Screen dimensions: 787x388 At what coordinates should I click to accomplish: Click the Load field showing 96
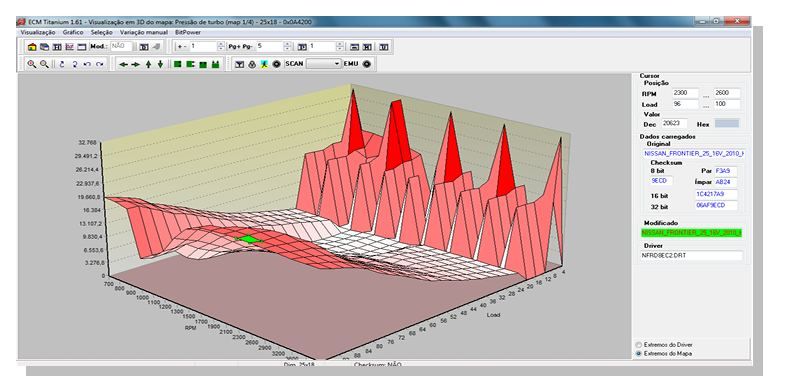686,104
